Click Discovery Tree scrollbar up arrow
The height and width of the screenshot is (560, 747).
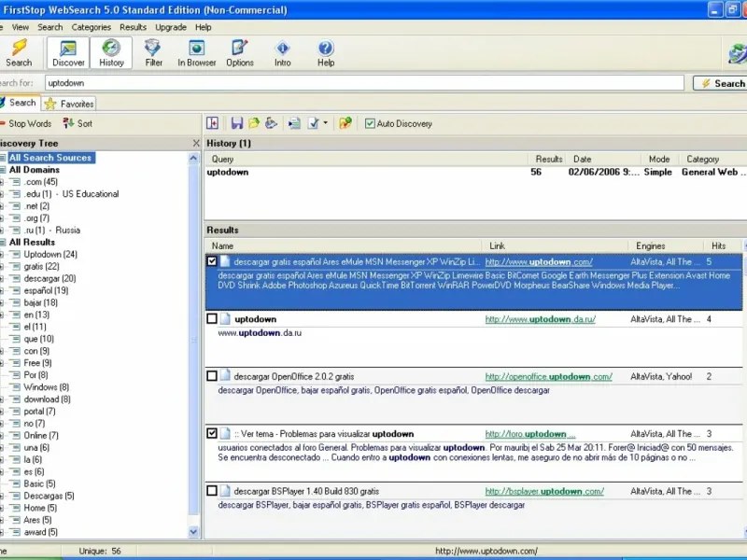193,159
